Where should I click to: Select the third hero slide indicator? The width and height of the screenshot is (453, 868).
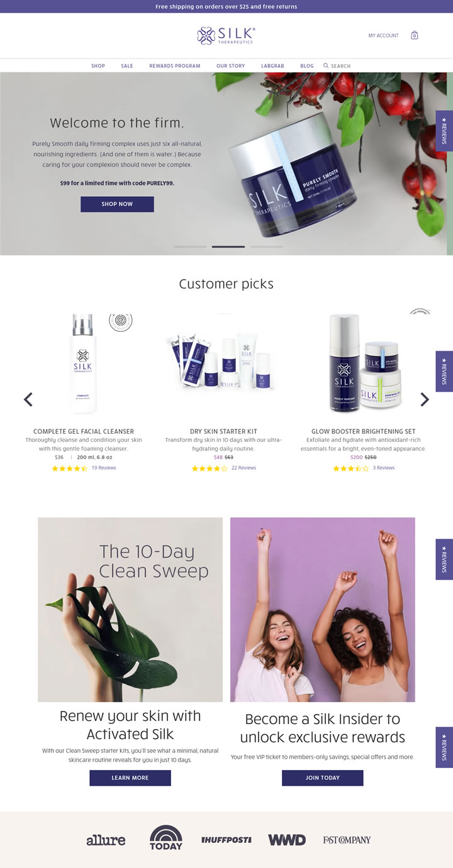tap(267, 247)
